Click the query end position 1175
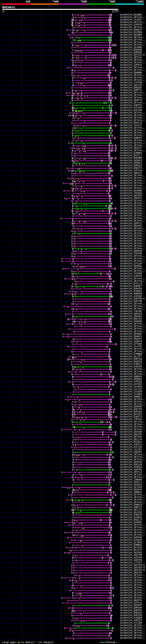Screen dimensions: 146x644 click(x=115, y=11)
